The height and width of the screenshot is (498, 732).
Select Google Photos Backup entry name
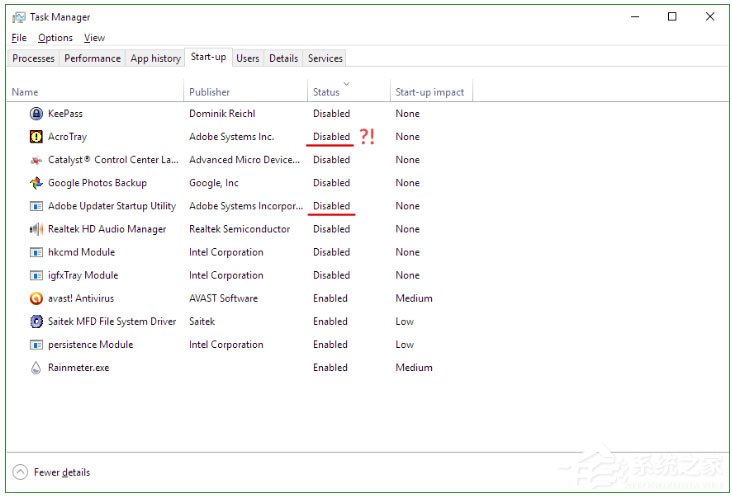click(x=97, y=183)
